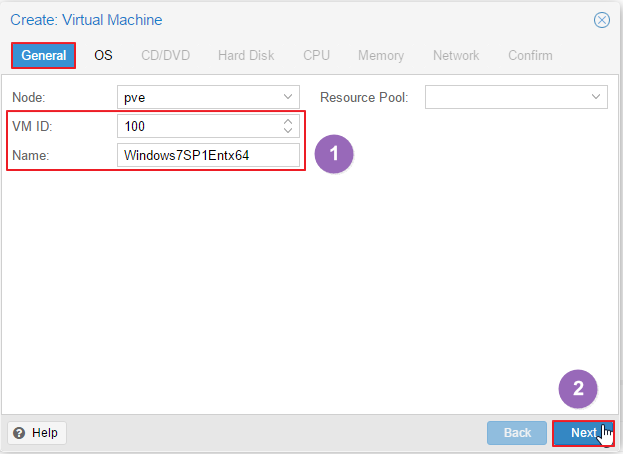Image resolution: width=623 pixels, height=454 pixels.
Task: Open the CD/DVD tab
Action: tap(166, 55)
